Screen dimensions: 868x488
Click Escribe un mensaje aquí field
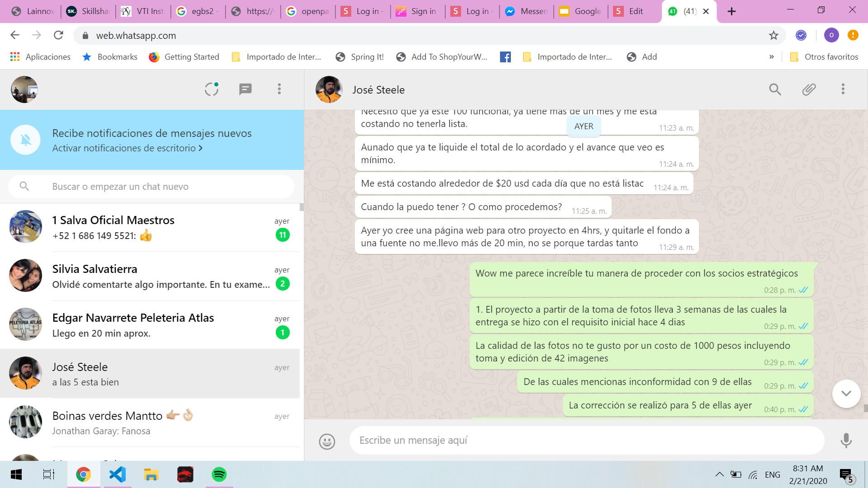coord(585,440)
